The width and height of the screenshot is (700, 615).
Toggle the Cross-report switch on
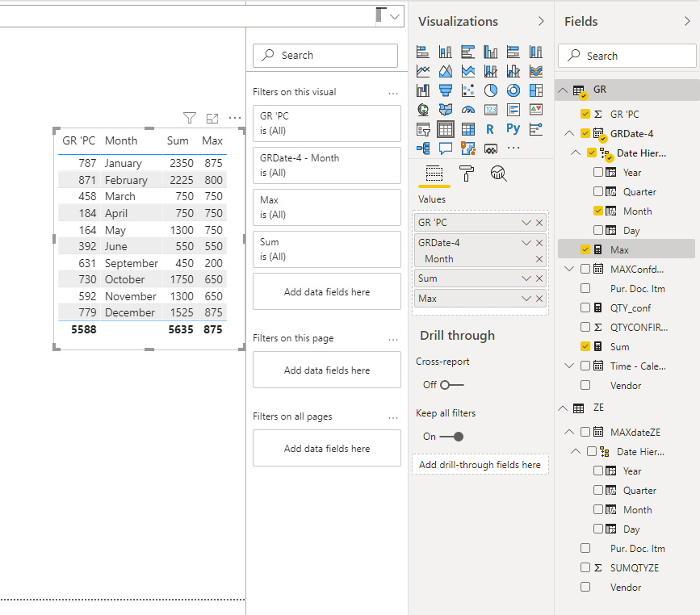pyautogui.click(x=452, y=385)
